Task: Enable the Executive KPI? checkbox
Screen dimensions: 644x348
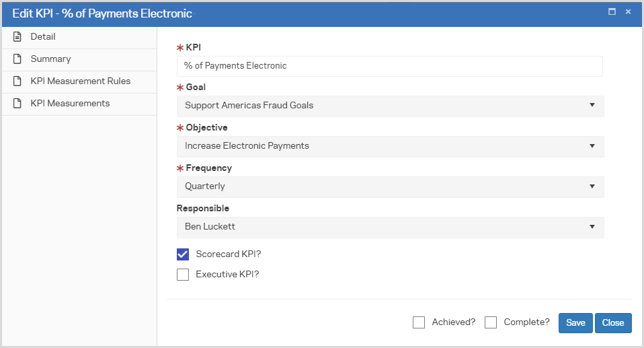Action: (183, 275)
